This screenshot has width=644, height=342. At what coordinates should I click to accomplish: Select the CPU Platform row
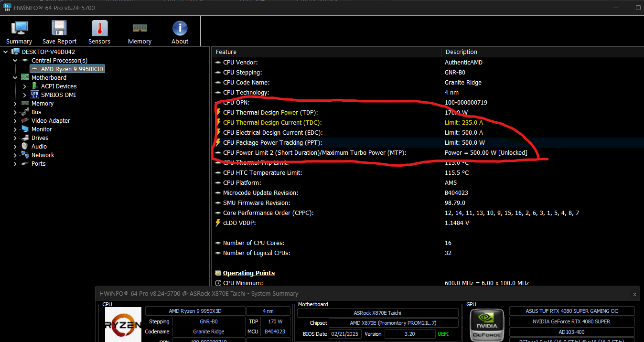coord(428,183)
